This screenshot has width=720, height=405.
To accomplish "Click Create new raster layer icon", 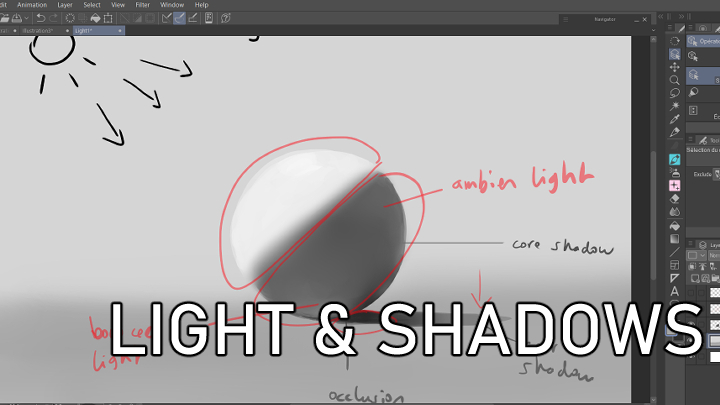I will (695, 278).
